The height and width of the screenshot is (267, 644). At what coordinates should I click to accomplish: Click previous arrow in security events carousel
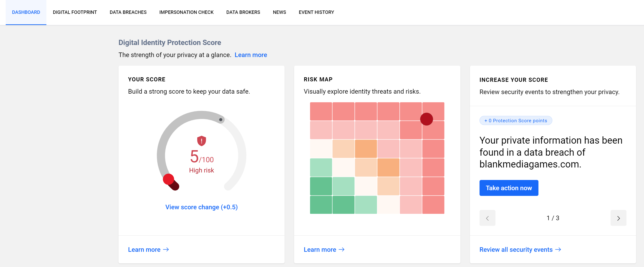[487, 218]
